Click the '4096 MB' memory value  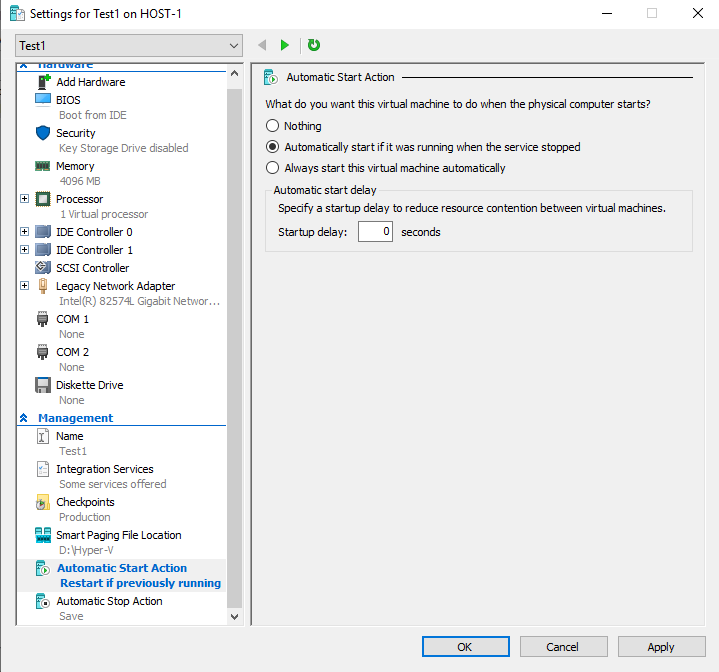80,181
